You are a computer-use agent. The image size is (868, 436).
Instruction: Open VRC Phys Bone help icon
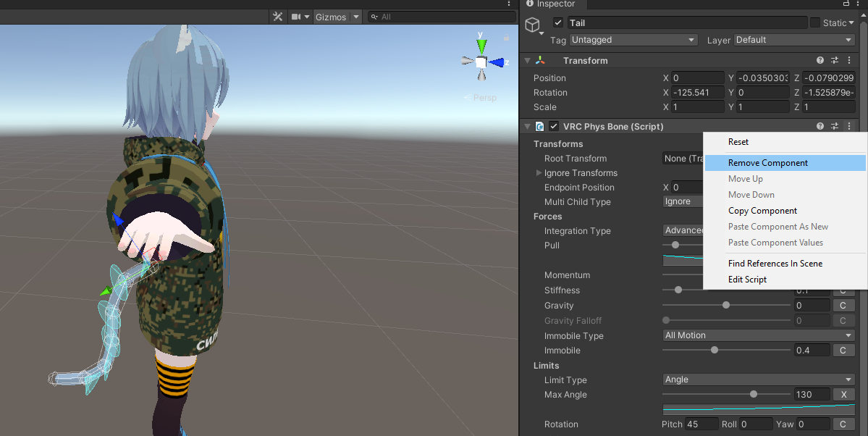(x=819, y=126)
